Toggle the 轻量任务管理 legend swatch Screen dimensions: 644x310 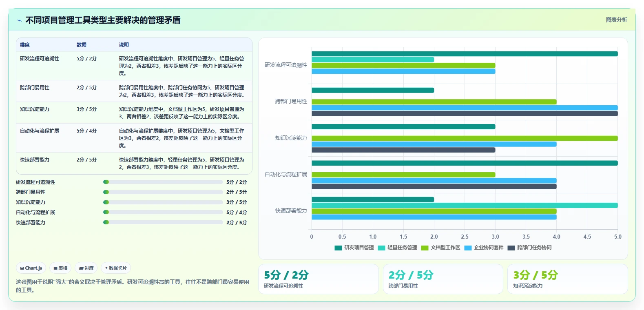(381, 248)
